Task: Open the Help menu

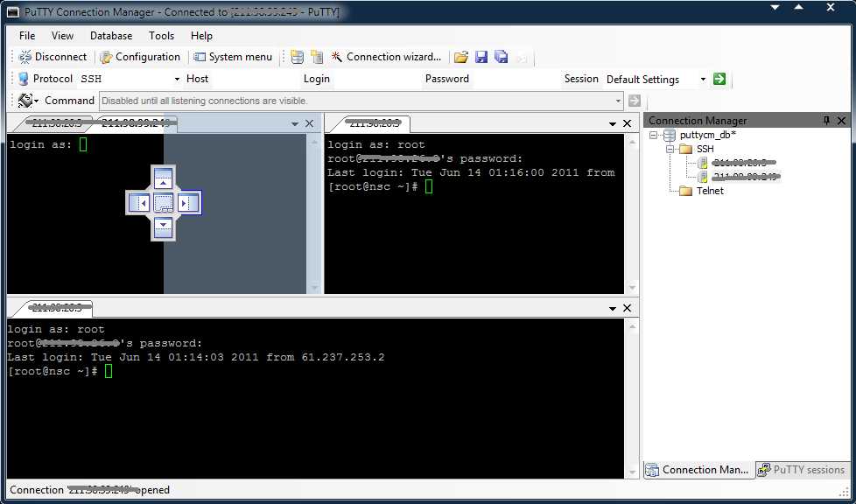Action: click(201, 36)
